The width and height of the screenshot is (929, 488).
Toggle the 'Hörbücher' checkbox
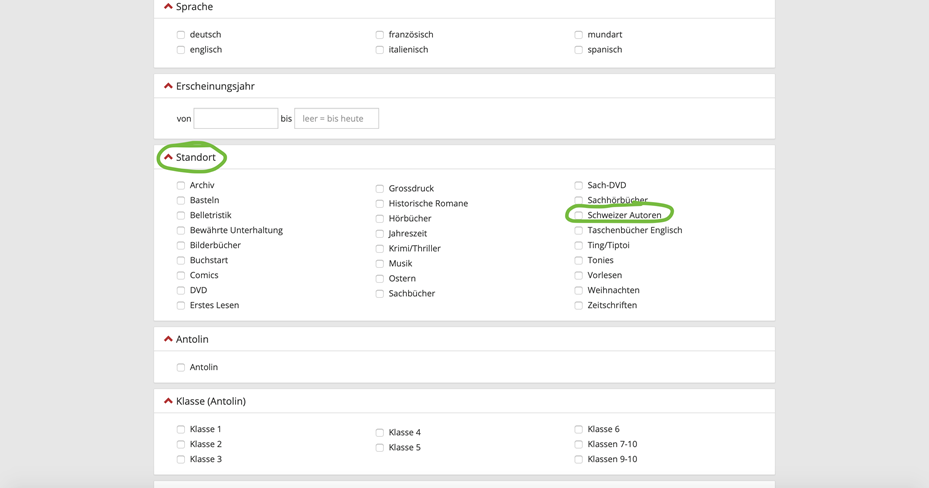coord(380,219)
